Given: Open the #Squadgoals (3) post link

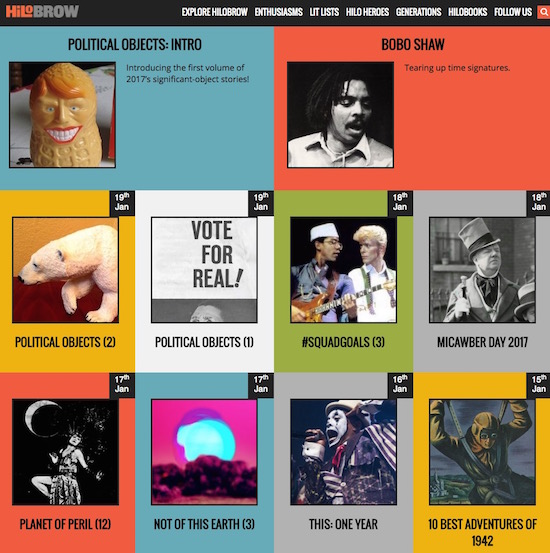Looking at the screenshot, I should (x=343, y=342).
